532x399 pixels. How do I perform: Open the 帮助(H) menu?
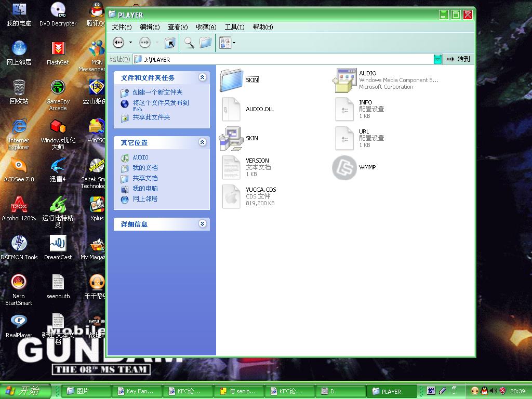[x=262, y=27]
